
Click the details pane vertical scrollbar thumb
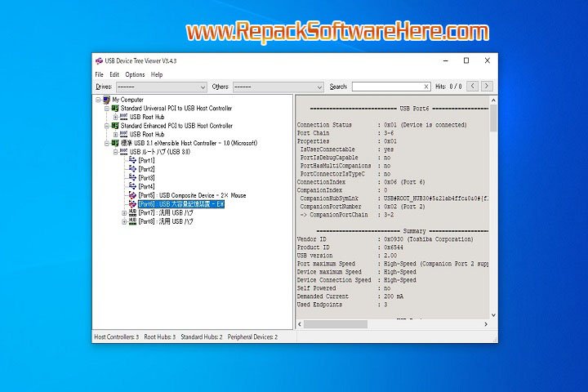[x=493, y=118]
